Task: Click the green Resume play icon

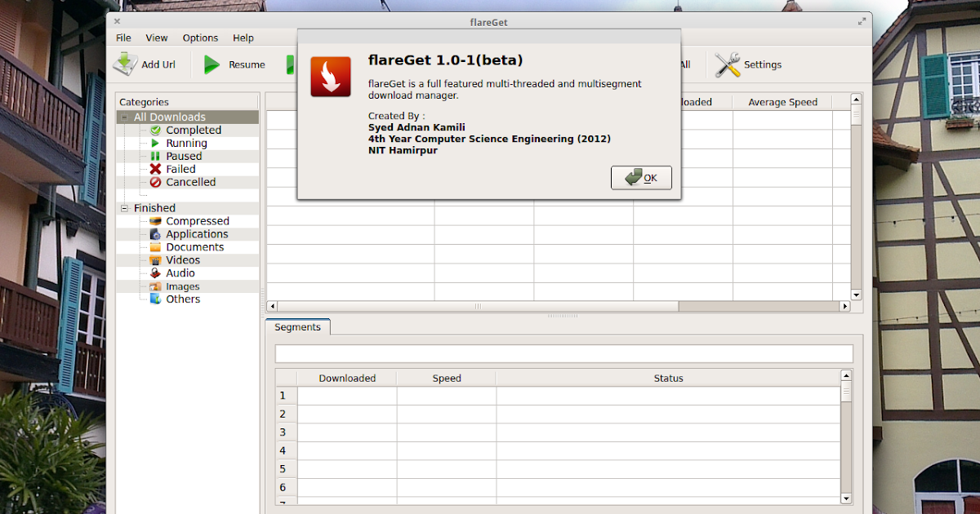Action: tap(212, 64)
